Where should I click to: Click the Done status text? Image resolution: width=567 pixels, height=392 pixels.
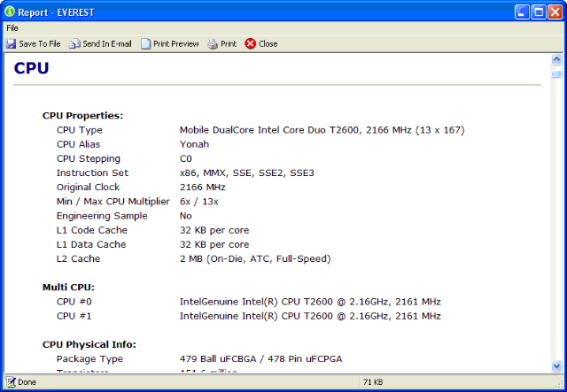[27, 382]
